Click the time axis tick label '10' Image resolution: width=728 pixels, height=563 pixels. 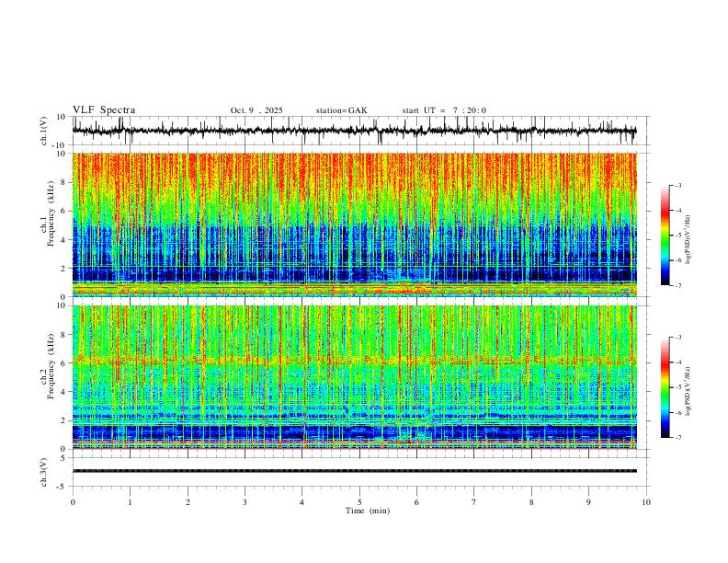click(646, 502)
